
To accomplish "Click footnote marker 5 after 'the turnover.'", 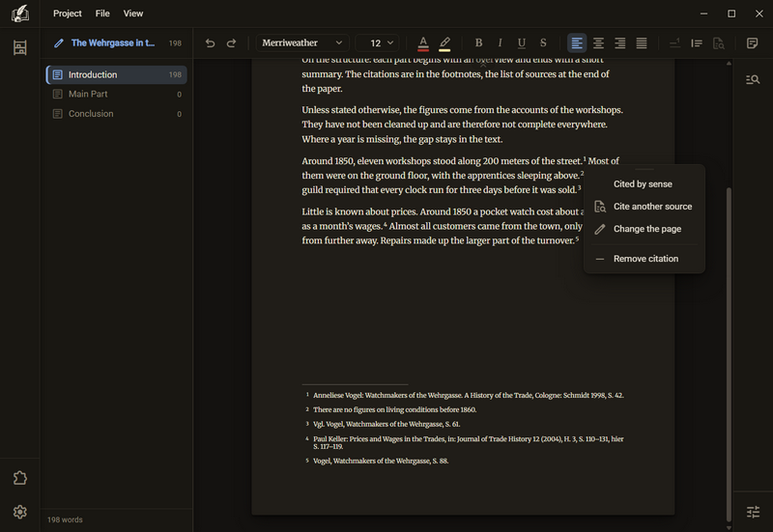I will click(577, 238).
